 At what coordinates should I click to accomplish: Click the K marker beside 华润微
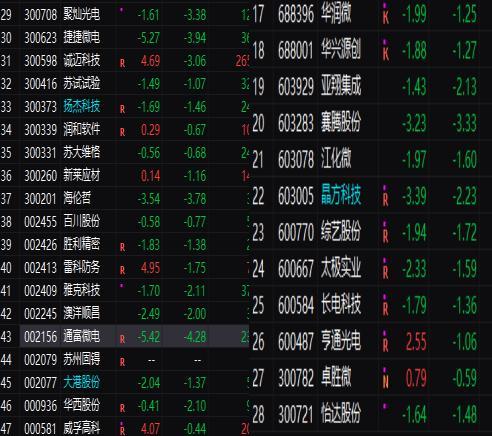click(386, 18)
